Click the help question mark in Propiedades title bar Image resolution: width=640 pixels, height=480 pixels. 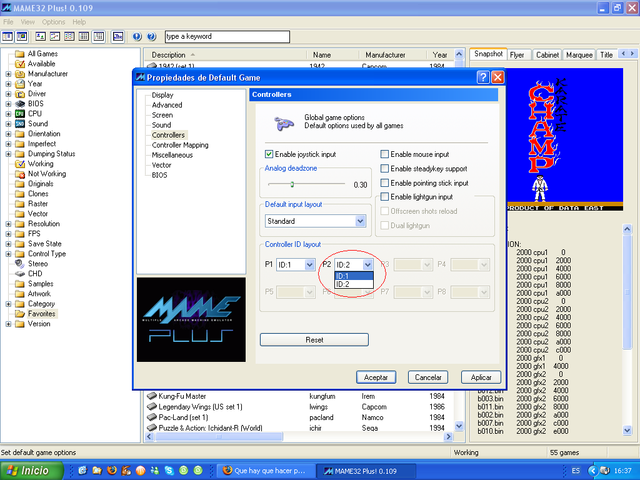483,77
